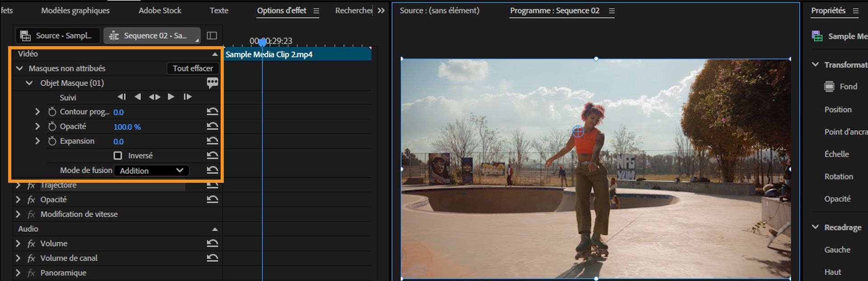868x281 pixels.
Task: Toggle the fx icon for Opacité effect
Action: (31, 200)
